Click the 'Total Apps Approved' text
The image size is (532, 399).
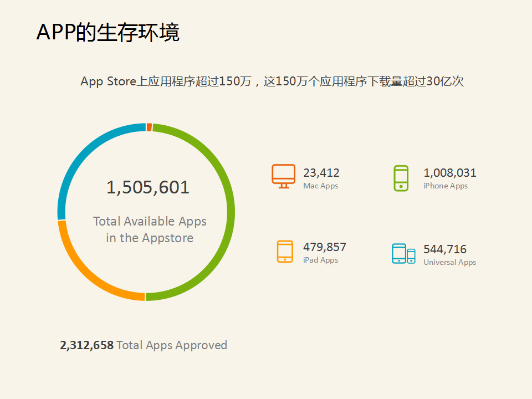tap(172, 345)
